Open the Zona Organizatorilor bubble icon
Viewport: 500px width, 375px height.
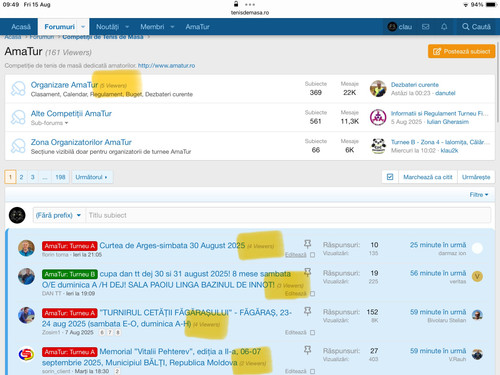click(18, 146)
